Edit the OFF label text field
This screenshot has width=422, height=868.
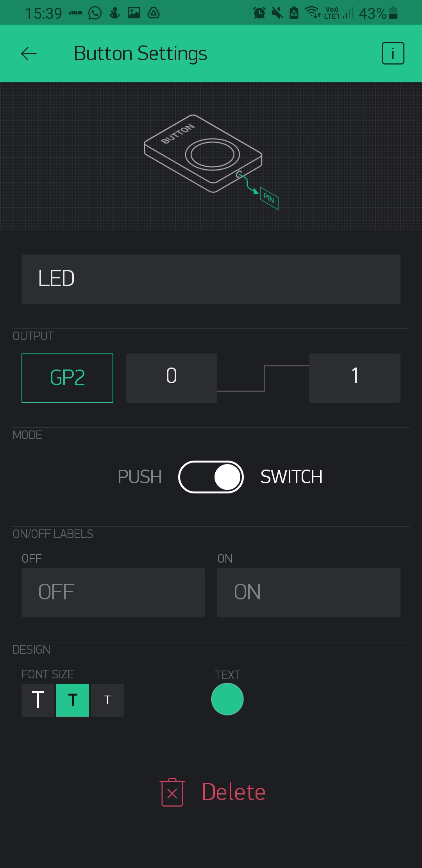(113, 592)
